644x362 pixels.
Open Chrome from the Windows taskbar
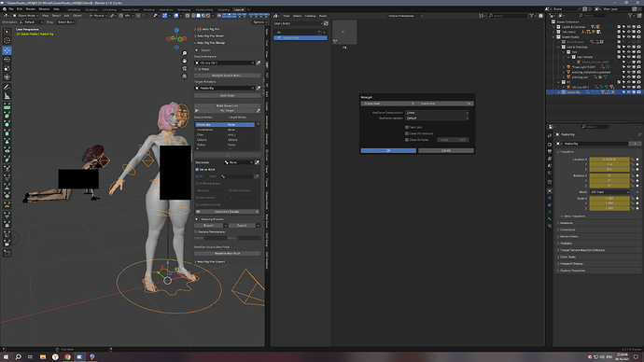tap(67, 357)
